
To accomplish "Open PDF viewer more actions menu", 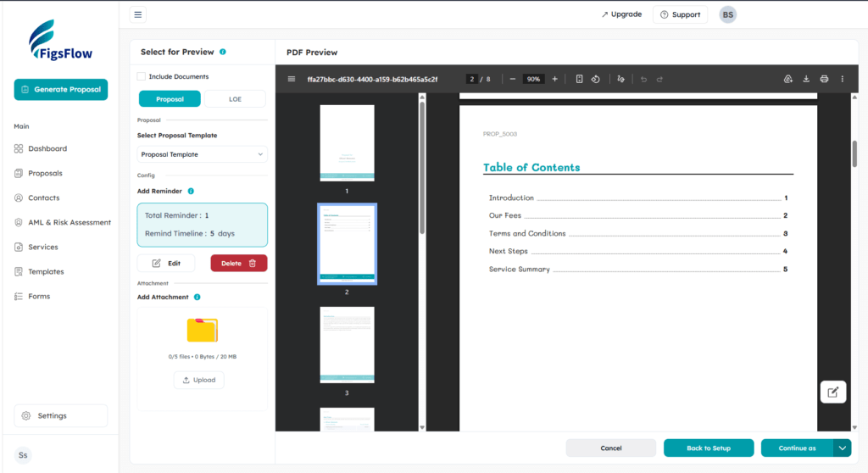I will 843,79.
